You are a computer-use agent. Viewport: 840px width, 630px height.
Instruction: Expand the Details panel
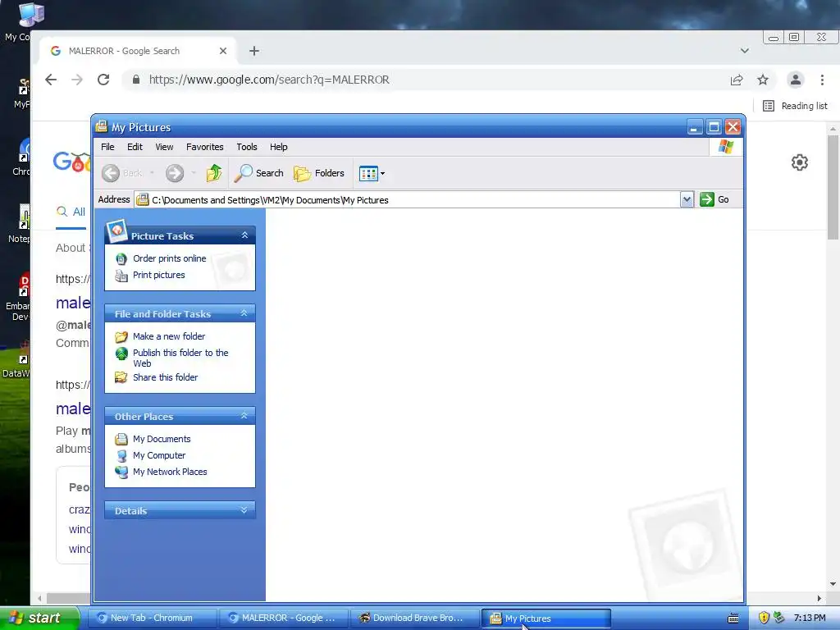(244, 510)
